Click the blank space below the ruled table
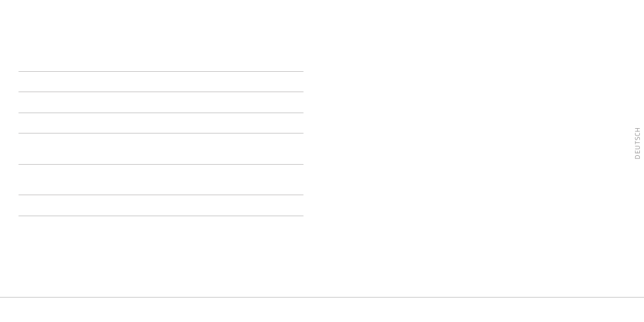Viewport: 644px width, 322px height. (x=161, y=256)
